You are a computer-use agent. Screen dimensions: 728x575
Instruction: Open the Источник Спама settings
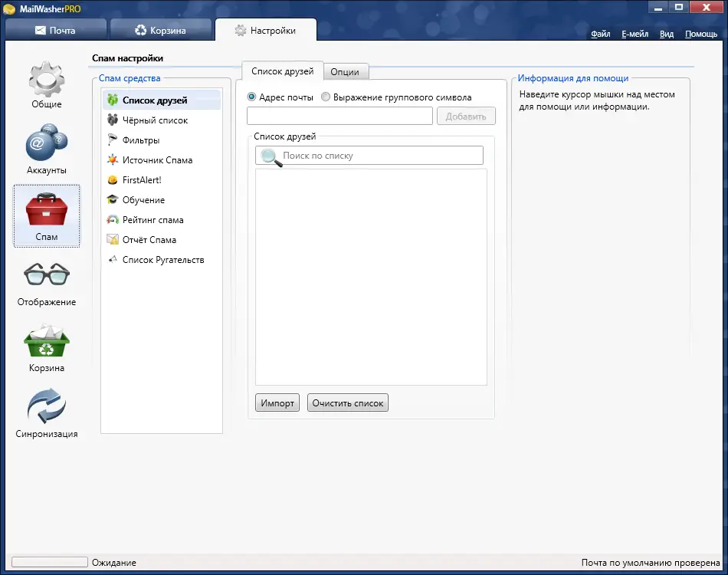click(159, 159)
